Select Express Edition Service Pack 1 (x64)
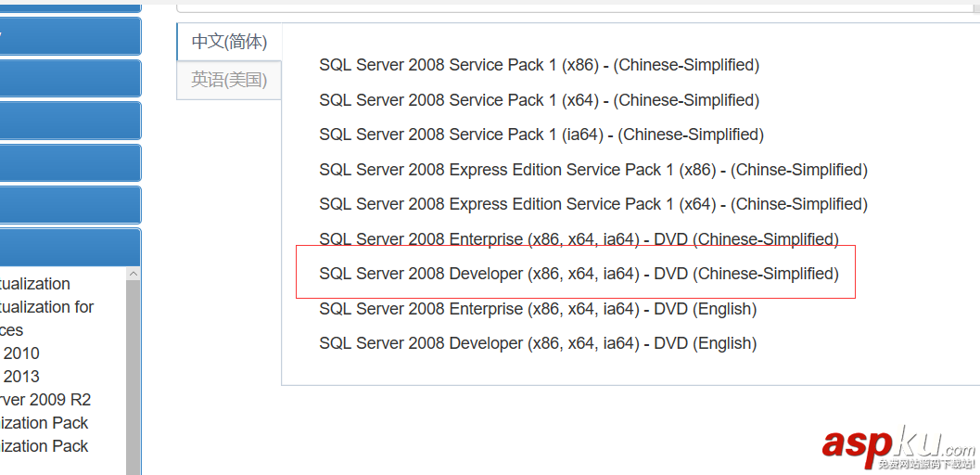The height and width of the screenshot is (475, 980). tap(592, 204)
